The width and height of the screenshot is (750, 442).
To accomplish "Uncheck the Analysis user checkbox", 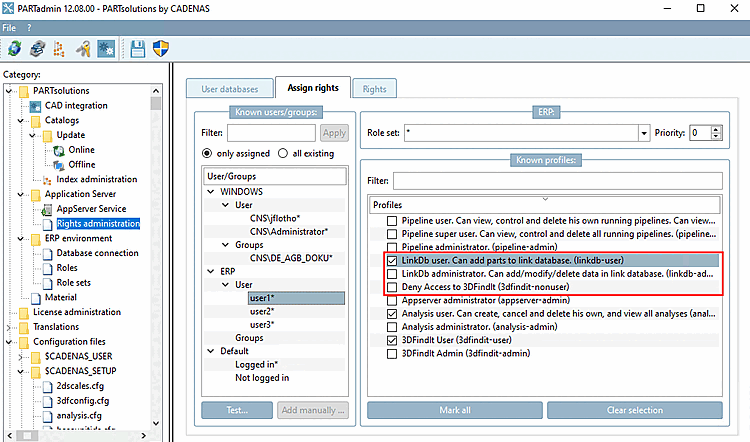I will 392,314.
